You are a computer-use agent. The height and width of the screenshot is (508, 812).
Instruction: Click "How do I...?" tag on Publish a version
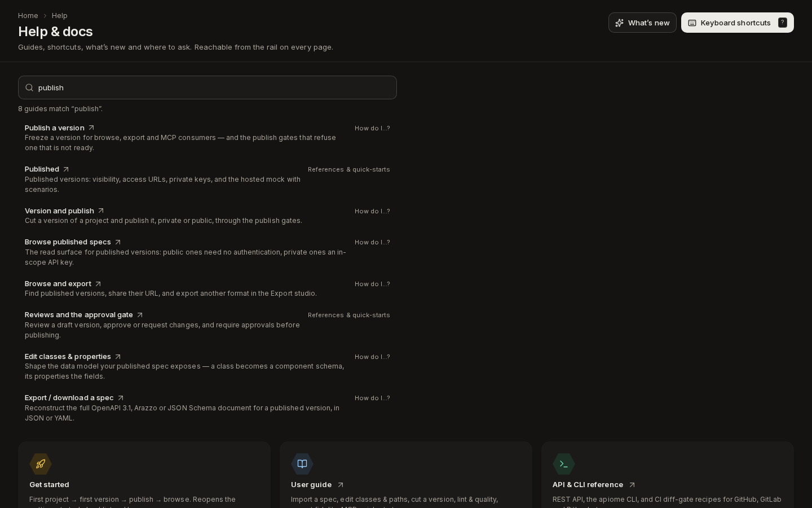tap(372, 128)
